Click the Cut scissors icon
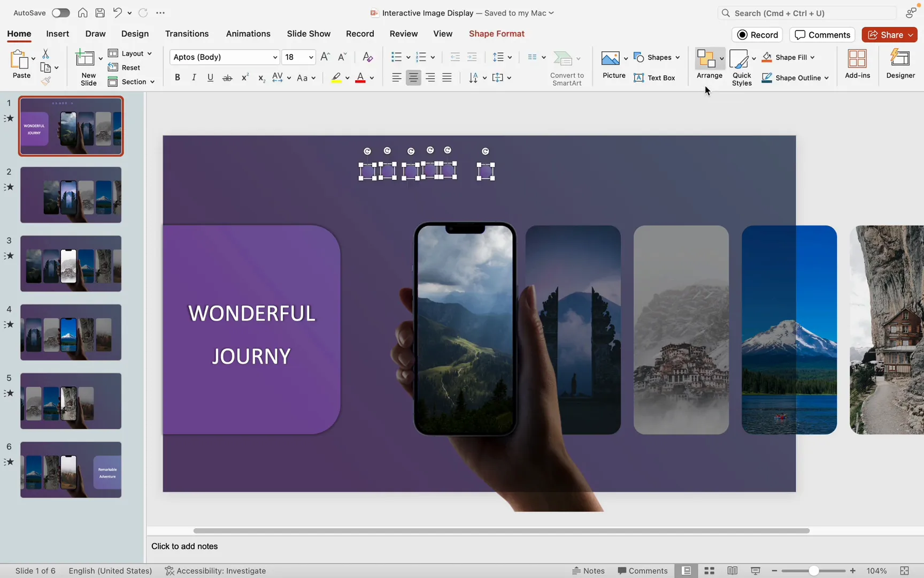Image resolution: width=924 pixels, height=578 pixels. click(x=45, y=54)
